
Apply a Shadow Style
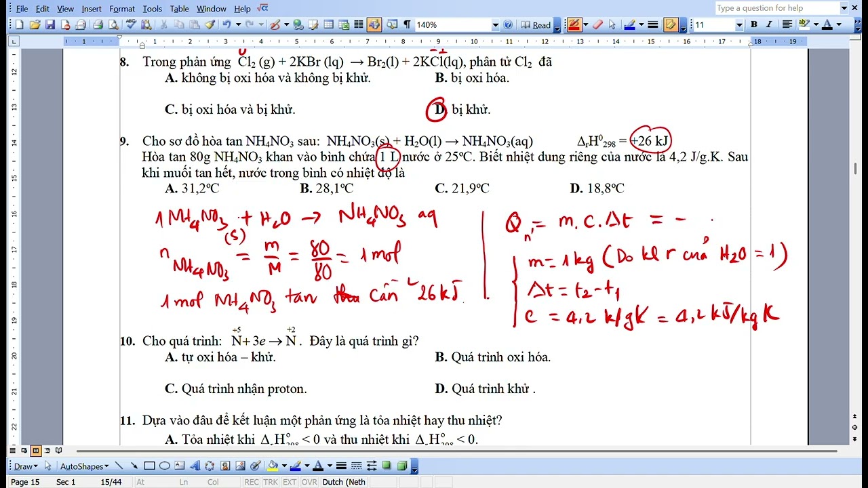[387, 466]
